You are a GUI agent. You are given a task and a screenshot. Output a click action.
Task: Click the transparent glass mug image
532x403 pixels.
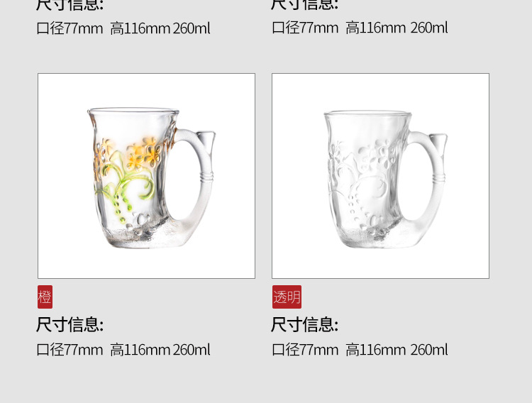coord(380,176)
